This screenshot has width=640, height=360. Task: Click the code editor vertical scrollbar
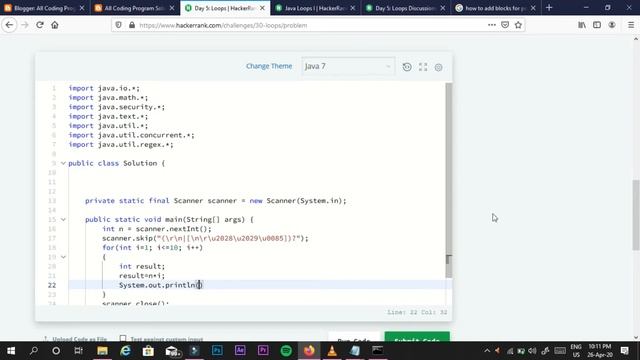[449, 180]
